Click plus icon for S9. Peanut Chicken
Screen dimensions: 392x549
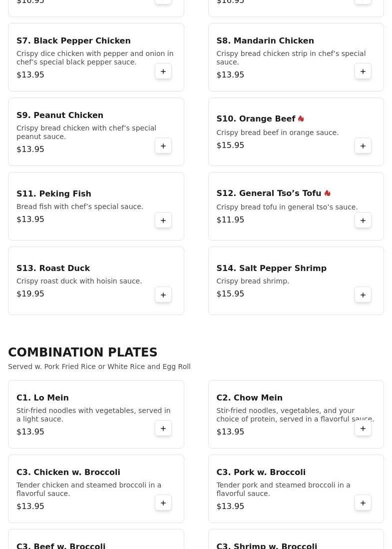click(x=163, y=146)
